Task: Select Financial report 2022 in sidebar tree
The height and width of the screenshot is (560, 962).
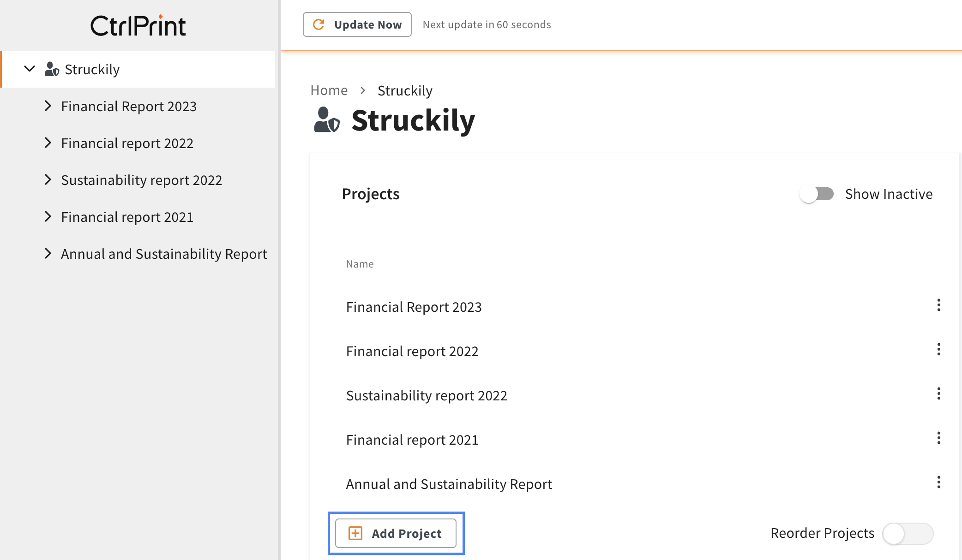Action: click(x=127, y=143)
